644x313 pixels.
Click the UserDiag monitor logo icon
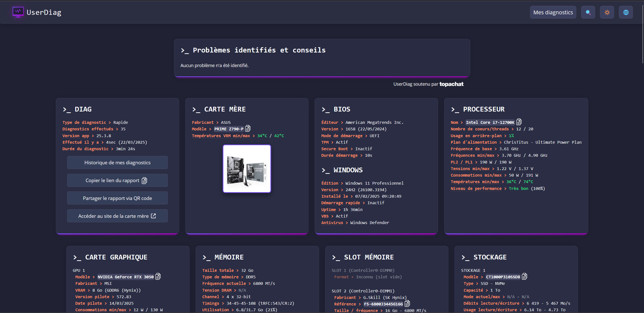[x=18, y=12]
